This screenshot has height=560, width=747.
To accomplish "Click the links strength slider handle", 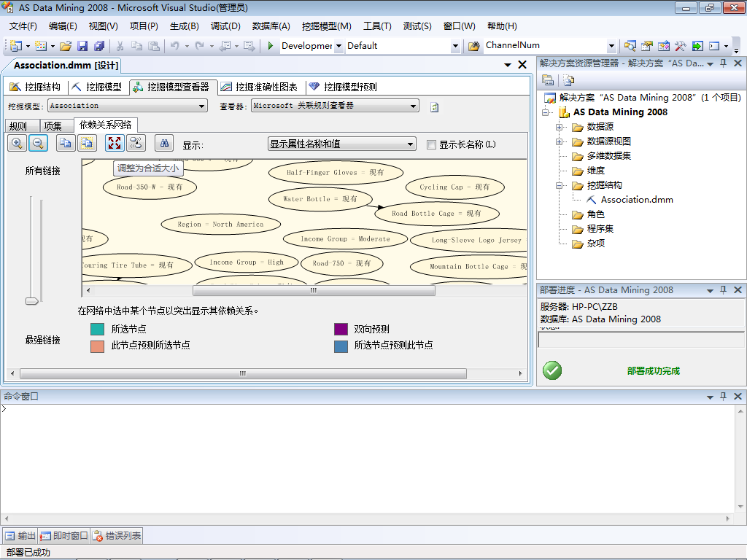I will [32, 301].
